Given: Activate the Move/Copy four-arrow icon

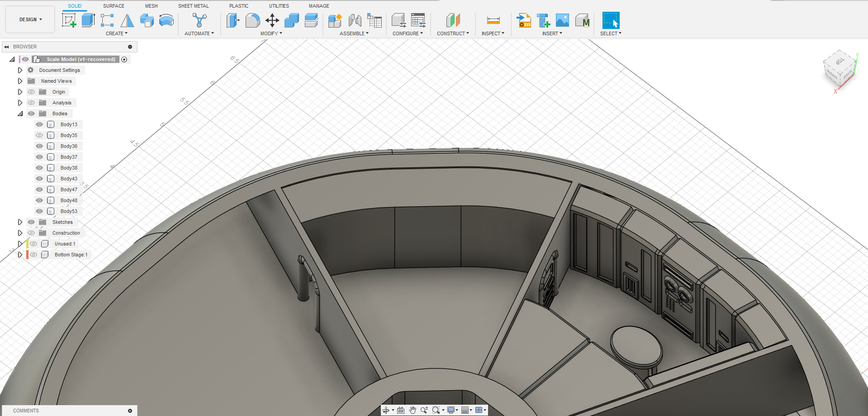Looking at the screenshot, I should 272,20.
